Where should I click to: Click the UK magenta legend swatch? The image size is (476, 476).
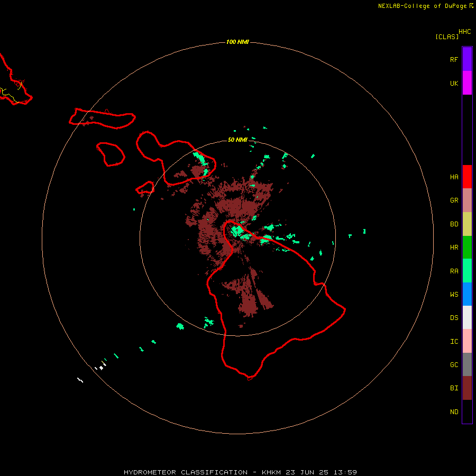click(467, 83)
